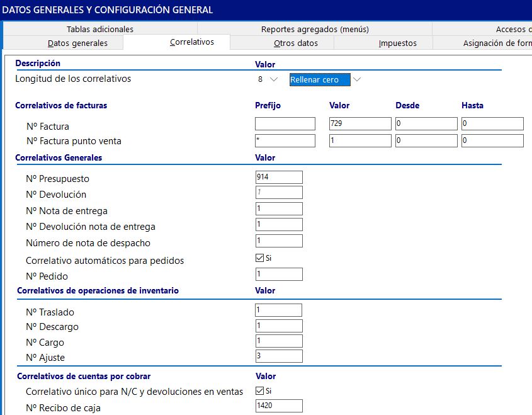Click the Nº Ajuste label

pyautogui.click(x=45, y=358)
